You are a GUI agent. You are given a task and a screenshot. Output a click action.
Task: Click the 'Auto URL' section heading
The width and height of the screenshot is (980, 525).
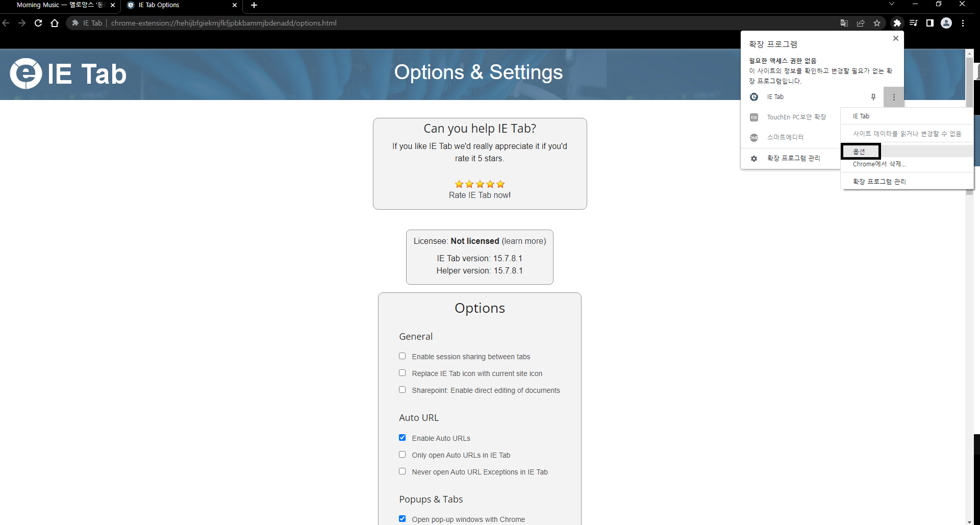point(419,418)
